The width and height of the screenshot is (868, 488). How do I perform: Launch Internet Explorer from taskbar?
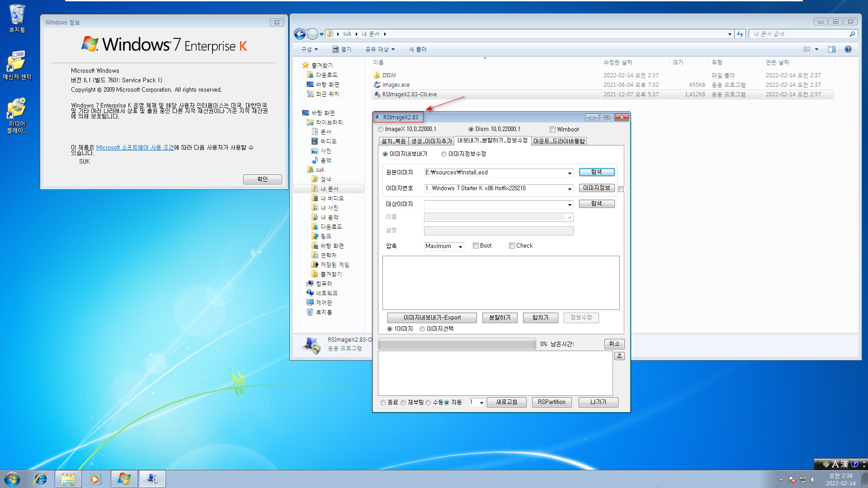pos(41,479)
